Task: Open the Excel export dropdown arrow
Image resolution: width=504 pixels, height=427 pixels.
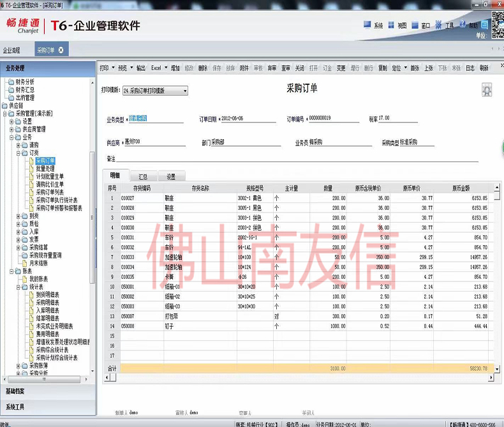Action: coord(166,68)
